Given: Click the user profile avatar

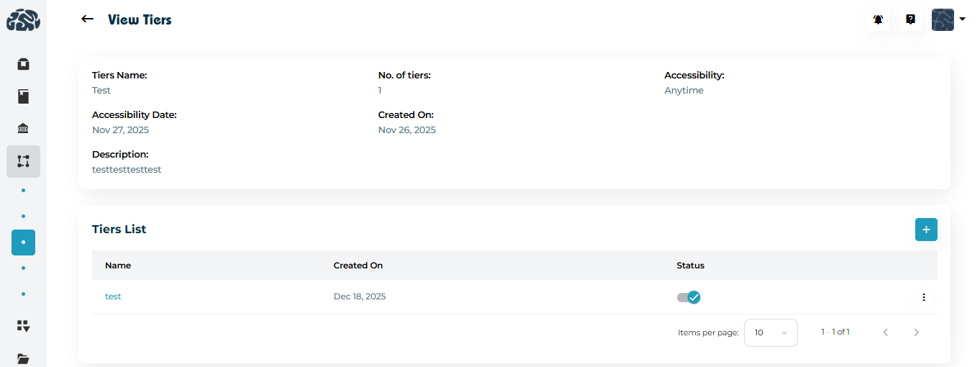Looking at the screenshot, I should point(943,19).
